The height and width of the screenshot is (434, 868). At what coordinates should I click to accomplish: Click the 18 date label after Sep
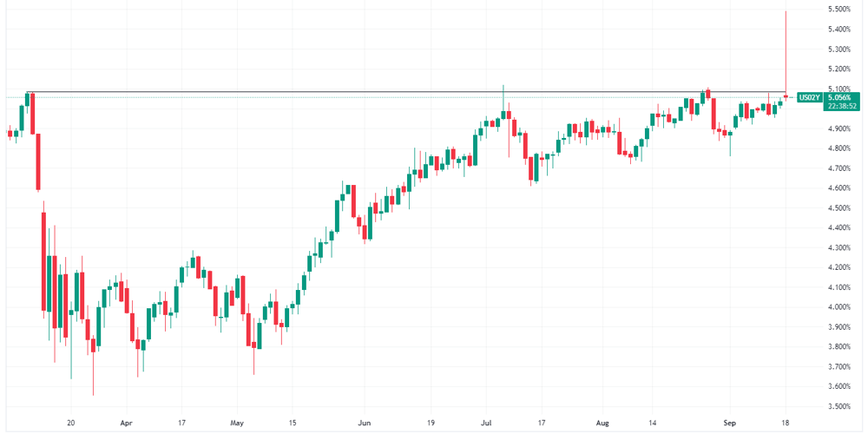(x=785, y=421)
